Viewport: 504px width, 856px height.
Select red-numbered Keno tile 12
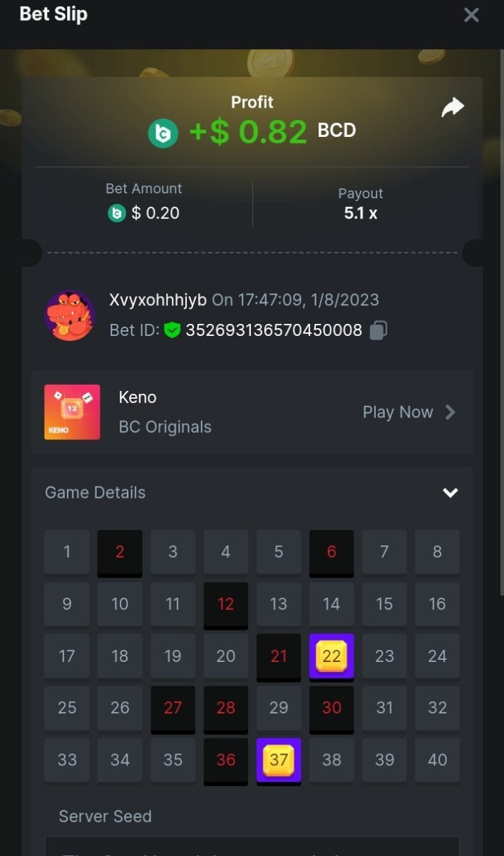point(226,604)
